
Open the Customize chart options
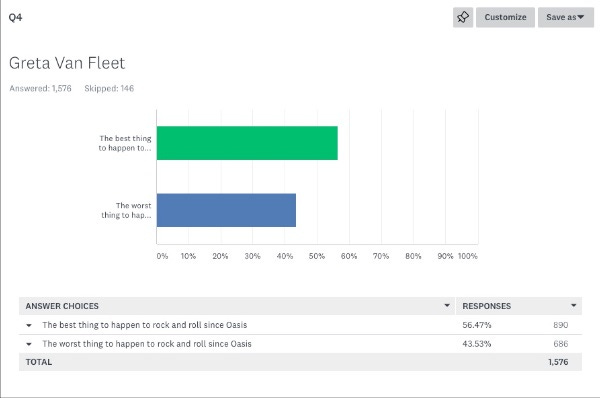click(505, 17)
